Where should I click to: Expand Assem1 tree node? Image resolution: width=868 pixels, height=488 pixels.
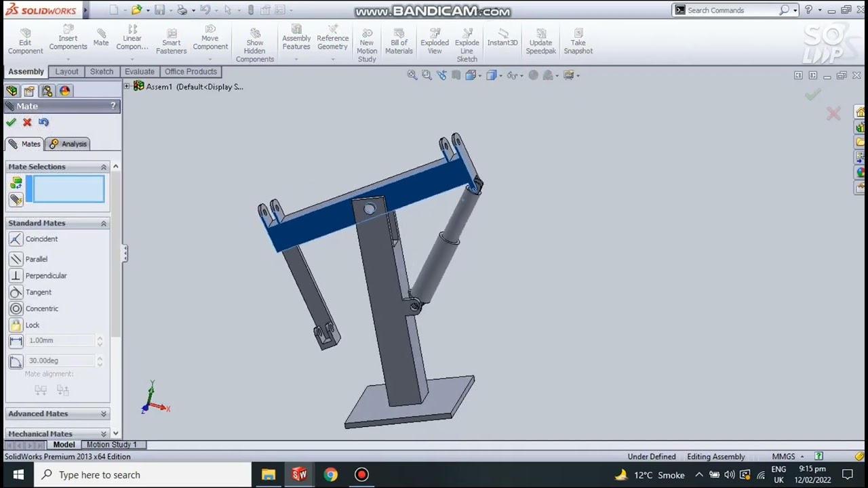point(127,86)
